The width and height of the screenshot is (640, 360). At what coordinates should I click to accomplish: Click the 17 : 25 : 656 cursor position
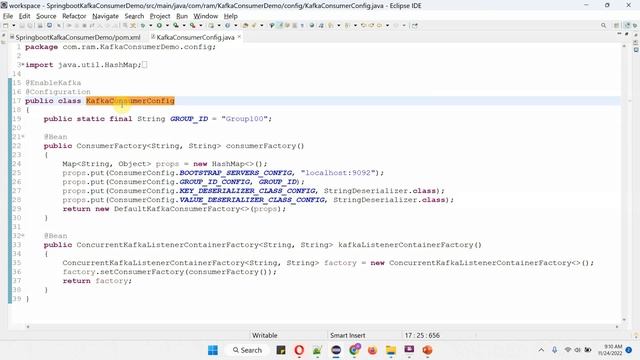click(x=422, y=335)
